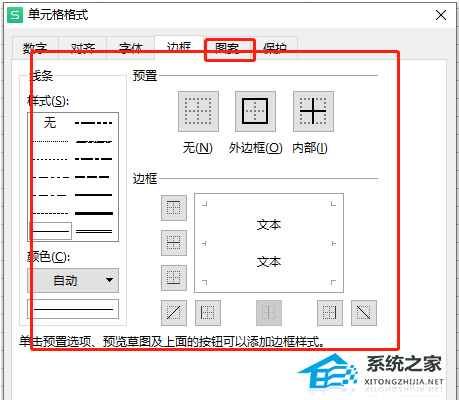Toggle the horizontal middle border button
Image resolution: width=459 pixels, height=400 pixels.
click(x=174, y=243)
